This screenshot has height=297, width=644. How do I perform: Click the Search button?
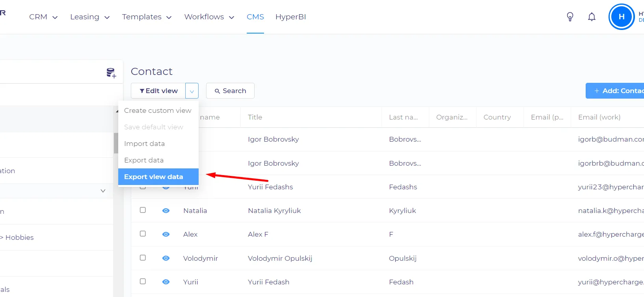[x=230, y=91]
